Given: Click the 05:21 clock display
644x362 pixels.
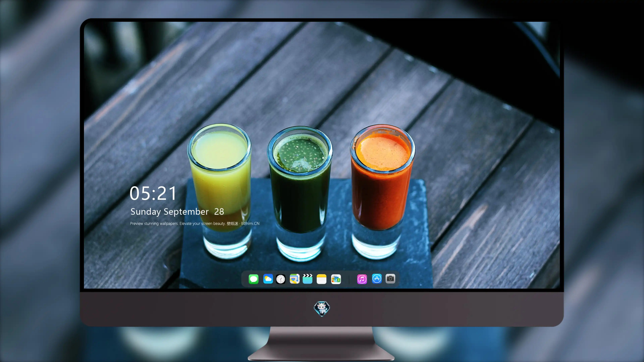Looking at the screenshot, I should (153, 193).
